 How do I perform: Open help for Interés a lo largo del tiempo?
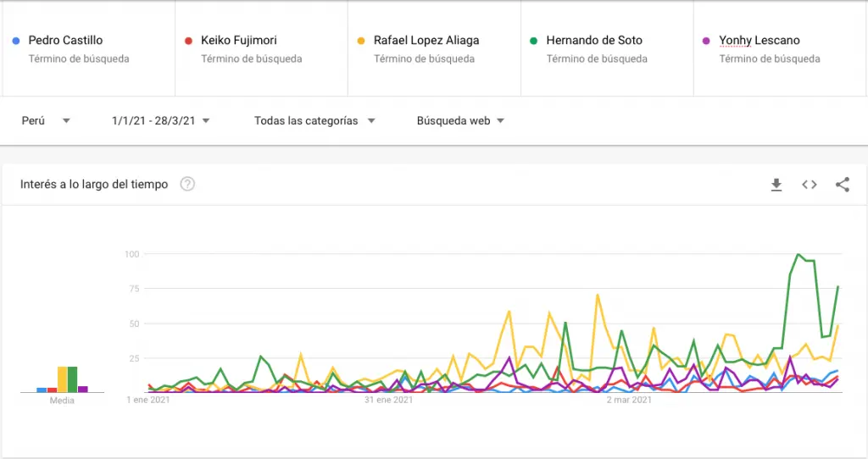tap(187, 184)
